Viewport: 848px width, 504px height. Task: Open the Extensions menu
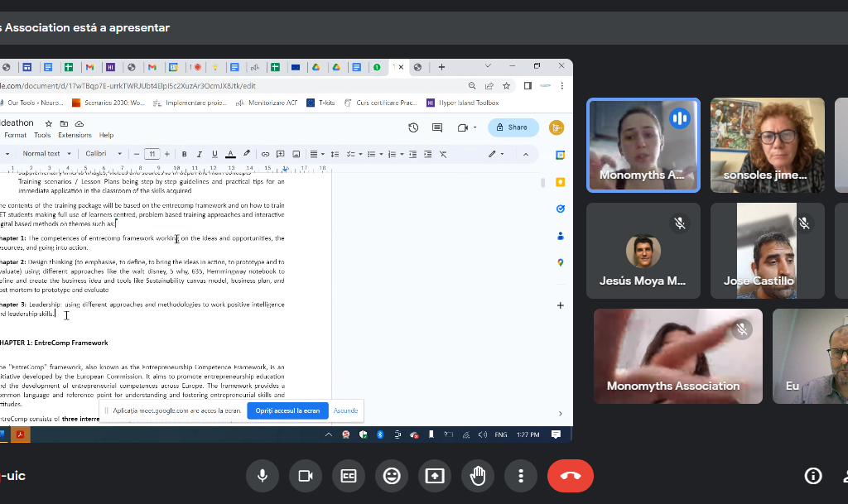pyautogui.click(x=75, y=135)
